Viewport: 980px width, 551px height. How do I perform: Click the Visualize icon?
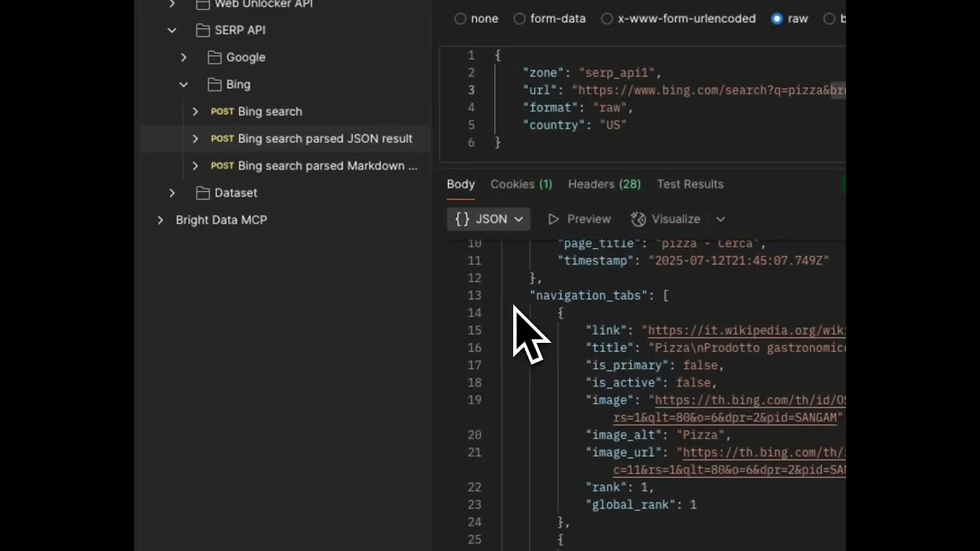pyautogui.click(x=639, y=219)
